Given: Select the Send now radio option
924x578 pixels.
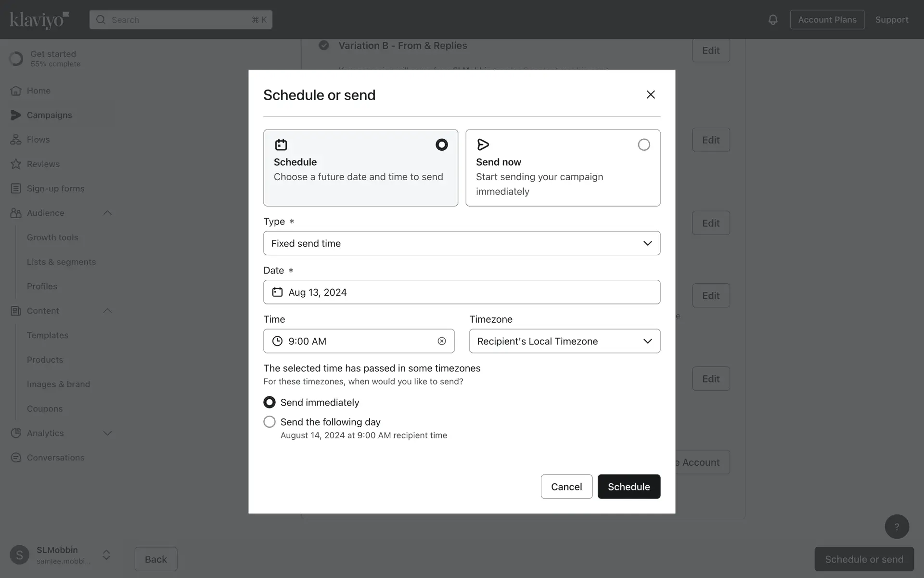Looking at the screenshot, I should pos(643,144).
